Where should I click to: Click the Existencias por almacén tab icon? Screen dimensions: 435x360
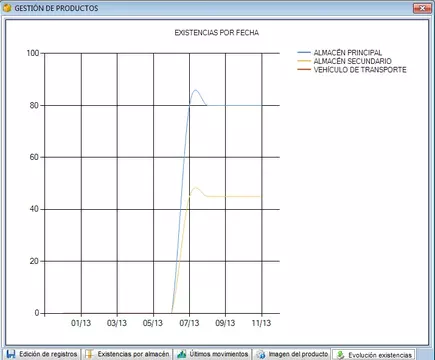[89, 354]
